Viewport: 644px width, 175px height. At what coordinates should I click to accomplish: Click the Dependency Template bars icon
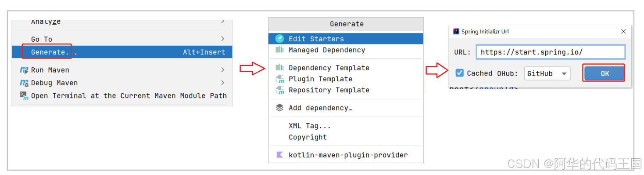pos(279,68)
